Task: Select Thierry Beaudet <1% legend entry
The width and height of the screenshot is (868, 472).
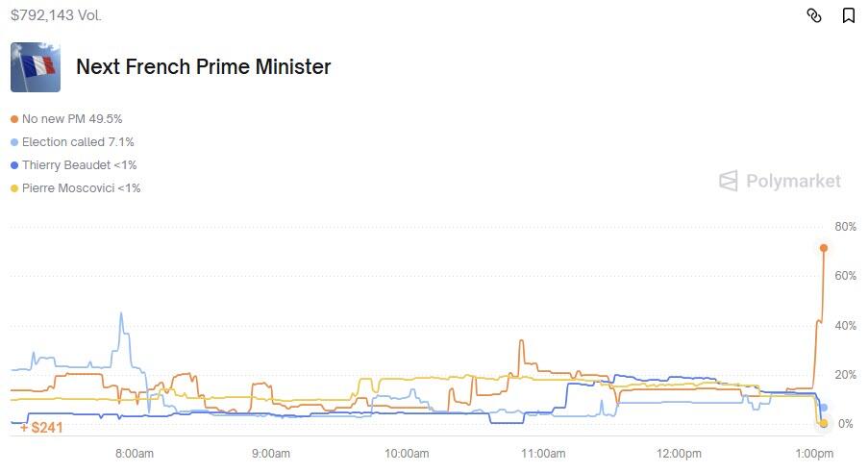Action: coord(79,165)
